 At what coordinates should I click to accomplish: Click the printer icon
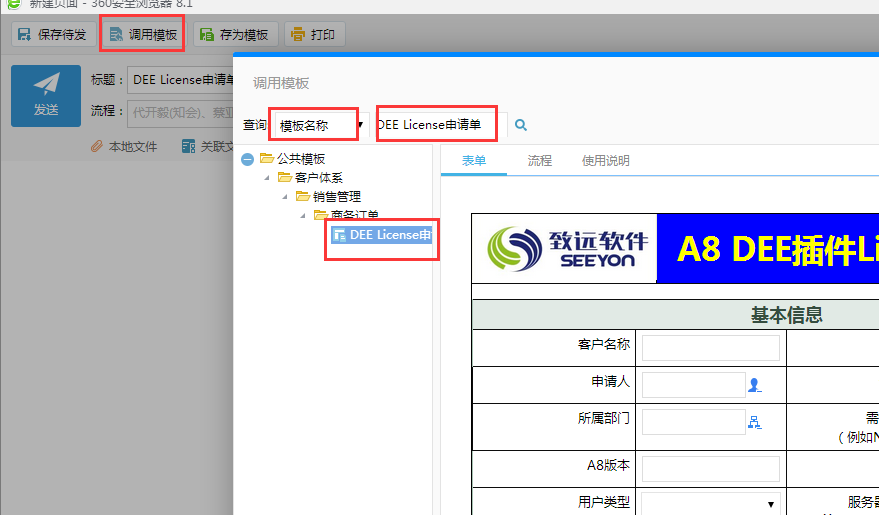click(x=298, y=35)
